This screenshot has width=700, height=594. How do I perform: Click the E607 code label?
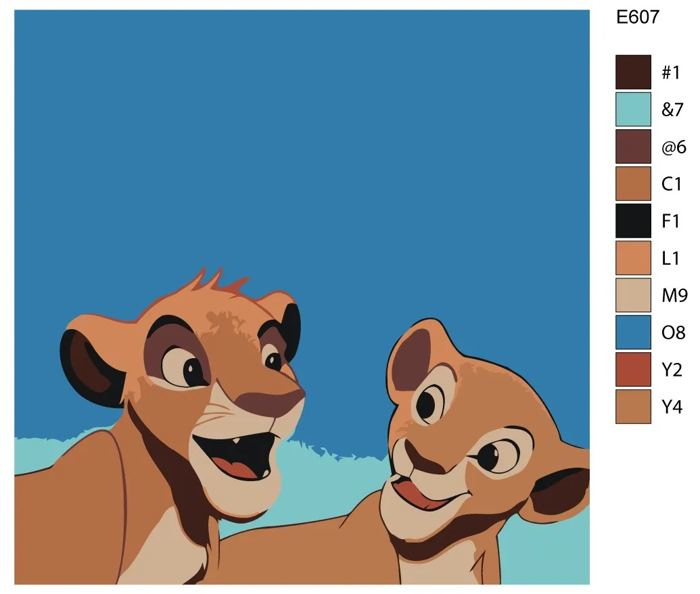coord(638,18)
